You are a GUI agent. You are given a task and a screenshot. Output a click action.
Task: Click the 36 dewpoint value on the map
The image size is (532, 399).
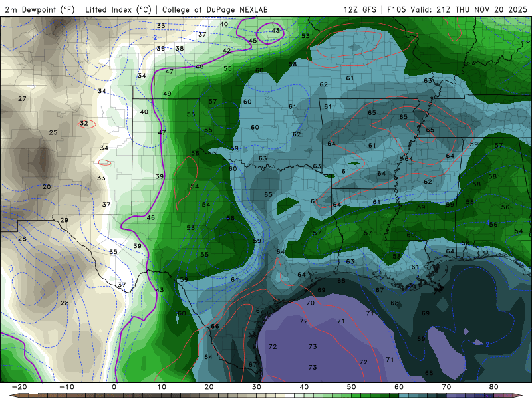point(161,48)
